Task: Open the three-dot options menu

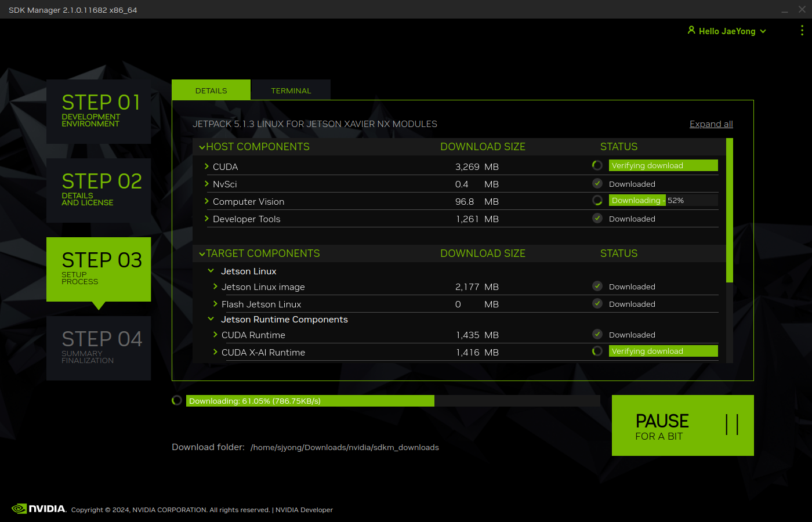Action: pos(802,31)
